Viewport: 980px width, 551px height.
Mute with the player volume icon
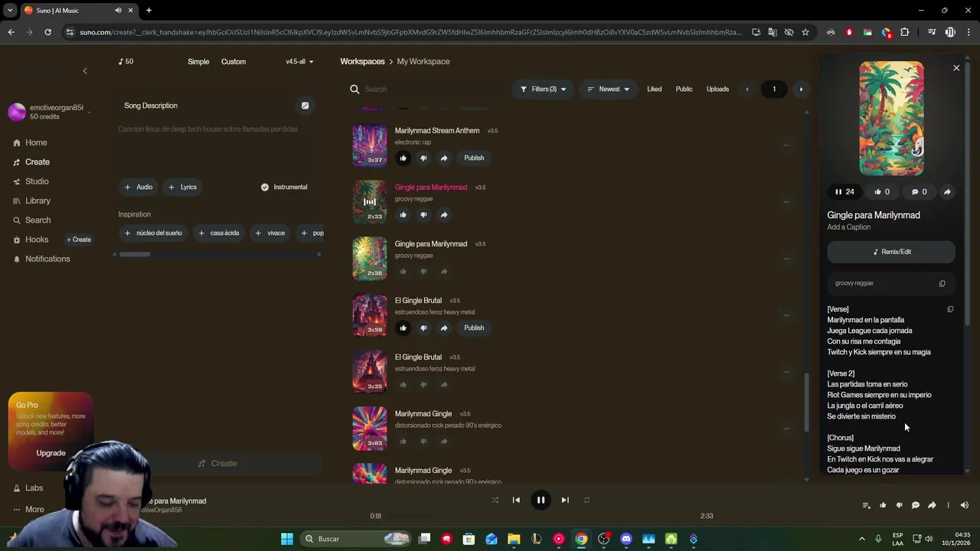965,505
